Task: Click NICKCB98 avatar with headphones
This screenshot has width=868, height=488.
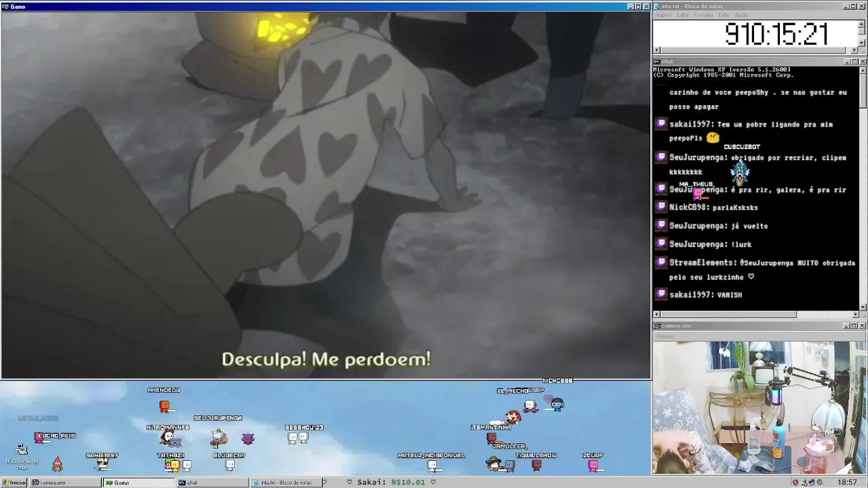Action: (x=557, y=405)
